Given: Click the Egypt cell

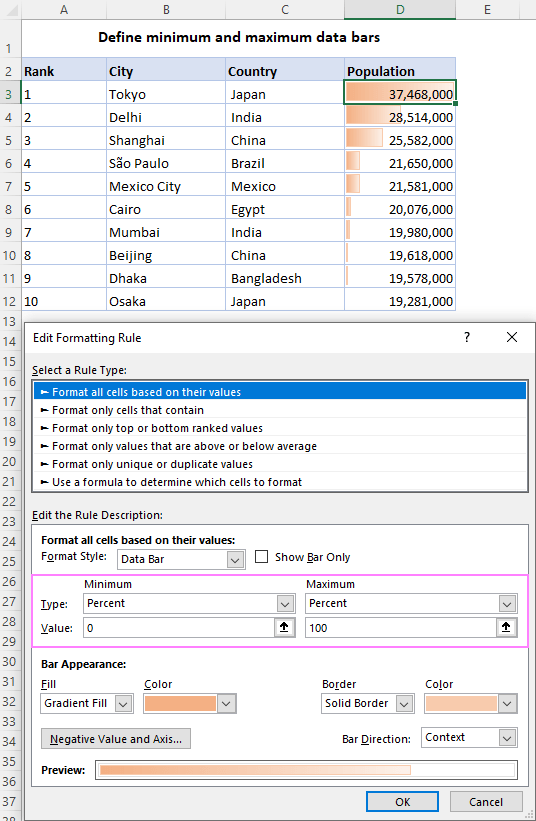Looking at the screenshot, I should (x=285, y=209).
